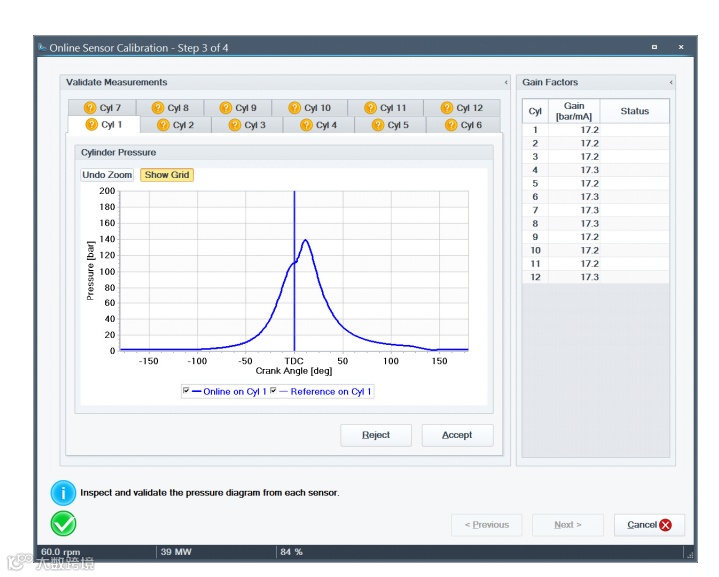Click the question-mark status icon on Cyl 3 tab
719x577 pixels.
pos(235,125)
